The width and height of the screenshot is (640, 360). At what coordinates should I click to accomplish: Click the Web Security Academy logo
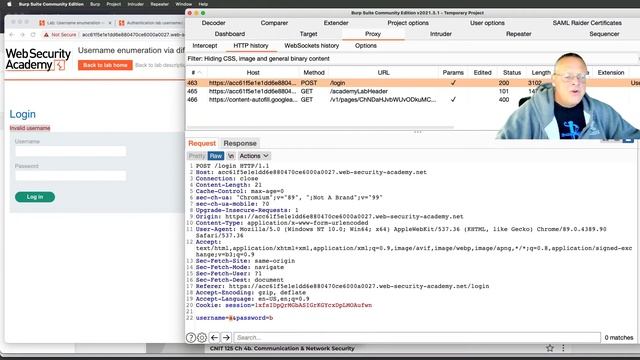coord(38,60)
